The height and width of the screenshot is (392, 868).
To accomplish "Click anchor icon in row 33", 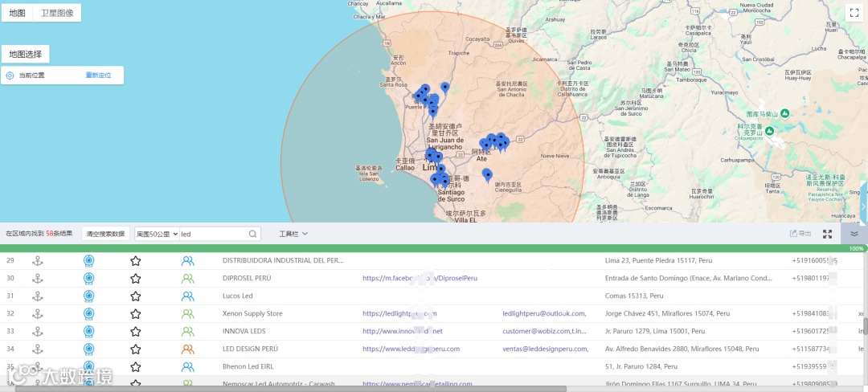I will click(38, 332).
